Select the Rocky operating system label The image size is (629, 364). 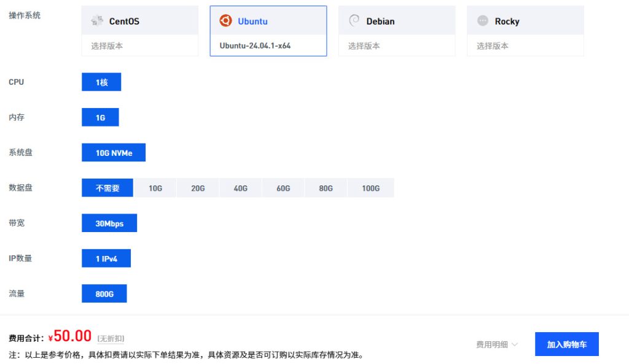pos(507,21)
